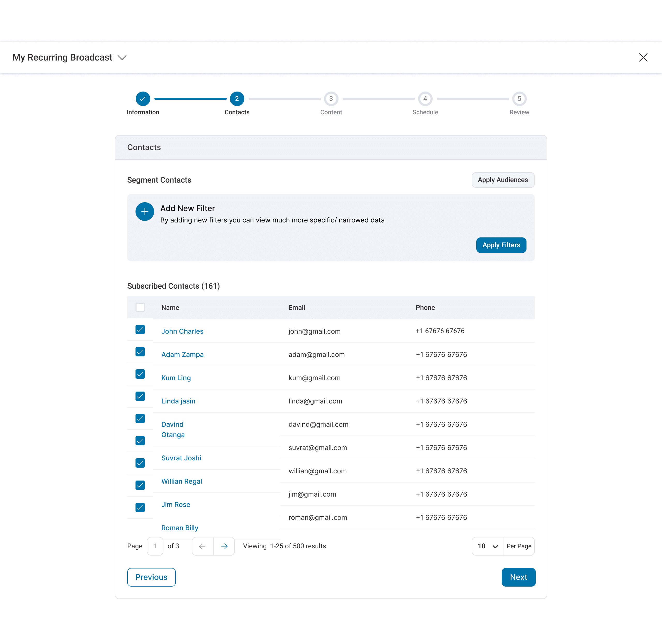Viewport: 662px width, 644px height.
Task: Toggle the select-all checkbox in the table header
Action: tap(140, 307)
